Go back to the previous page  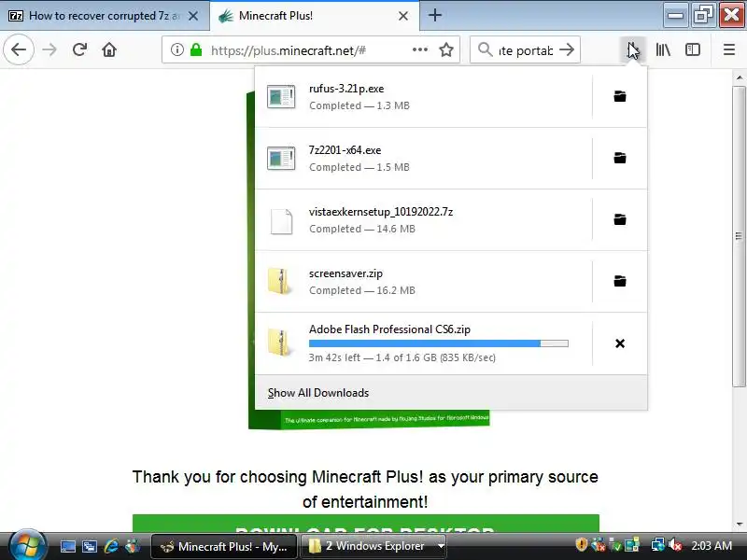coord(19,49)
